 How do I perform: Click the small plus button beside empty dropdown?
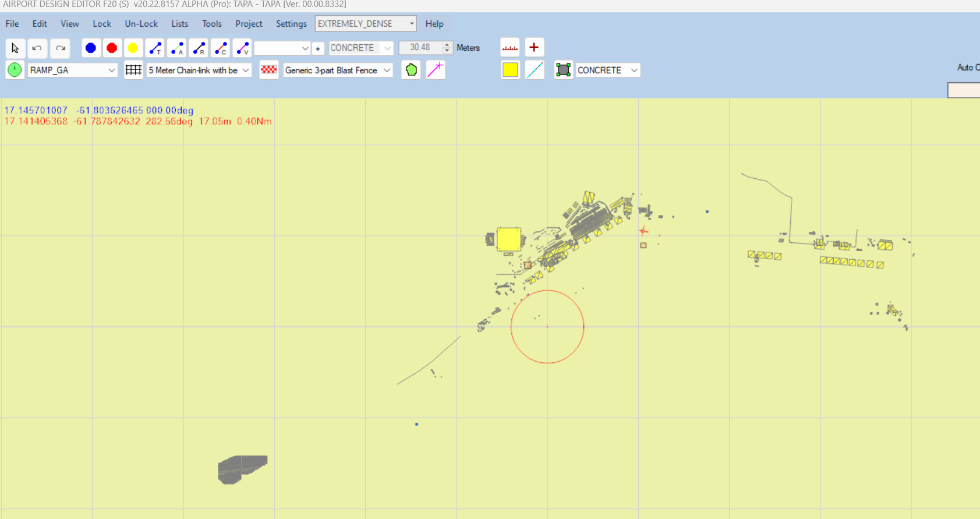point(318,48)
